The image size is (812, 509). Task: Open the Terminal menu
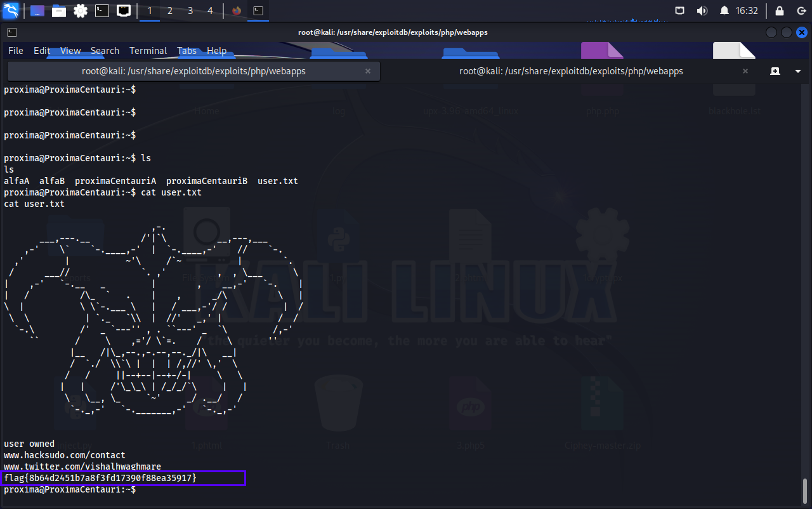point(148,51)
